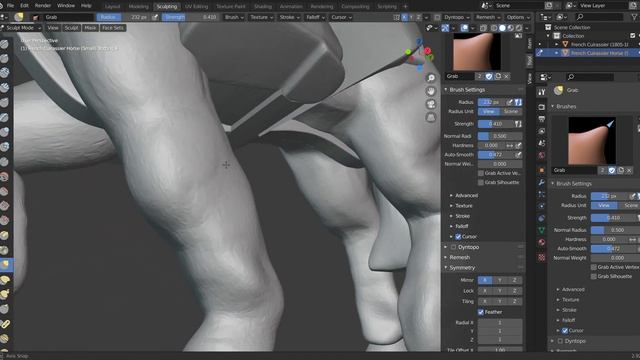Screen dimensions: 640x360
Task: Toggle Mirror X symmetry button
Action: click(485, 280)
